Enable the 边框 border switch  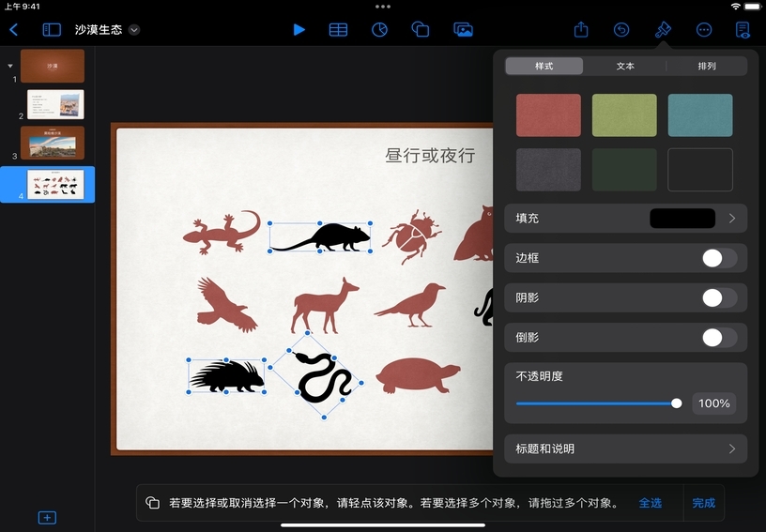pyautogui.click(x=719, y=258)
